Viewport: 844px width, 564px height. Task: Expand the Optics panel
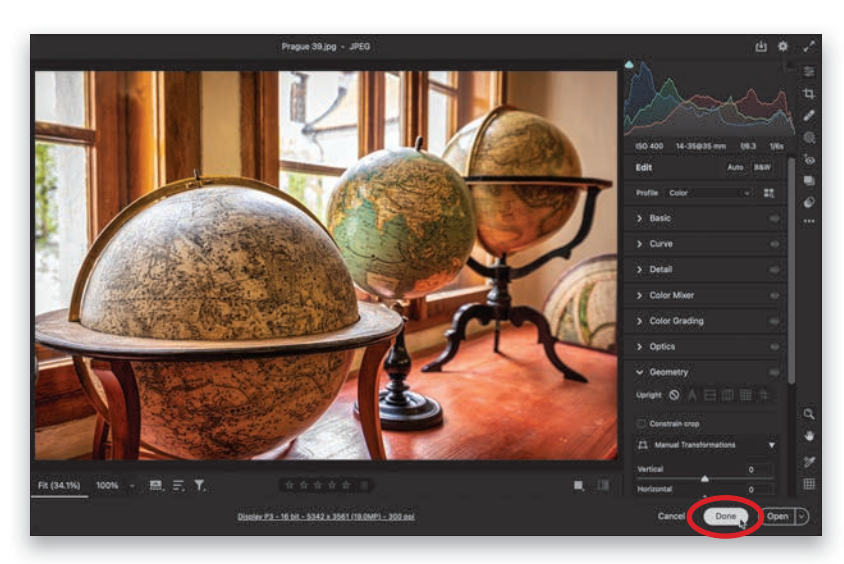[661, 347]
